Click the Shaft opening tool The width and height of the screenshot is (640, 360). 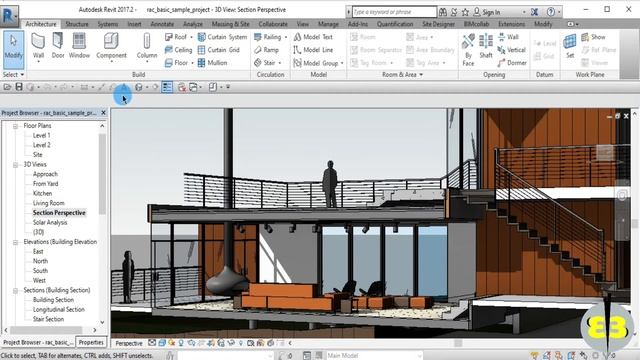[x=486, y=46]
